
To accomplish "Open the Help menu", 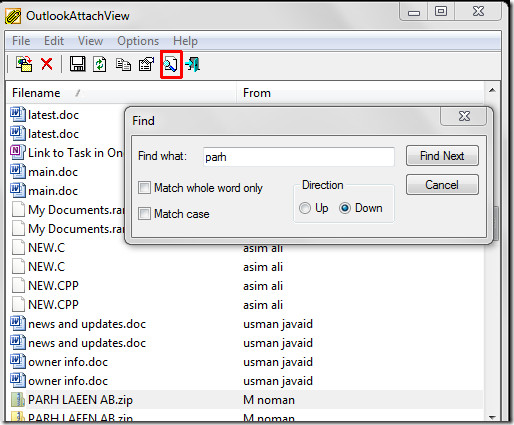I will 185,41.
